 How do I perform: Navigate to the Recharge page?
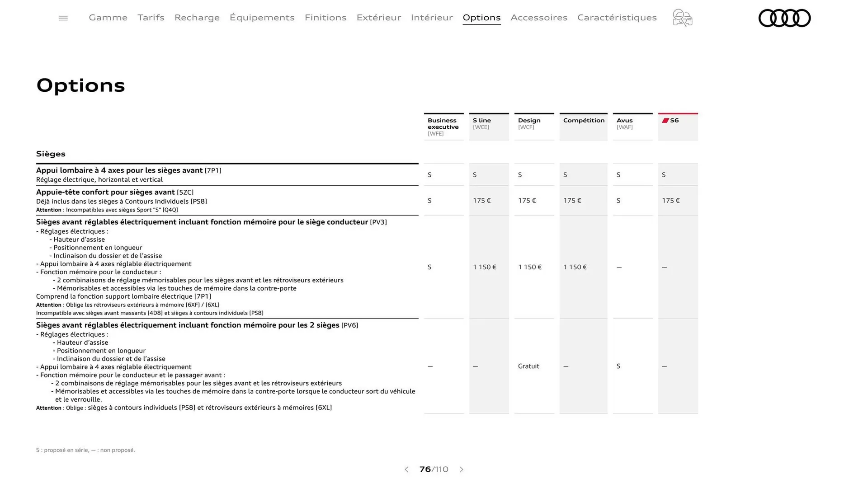click(x=197, y=18)
